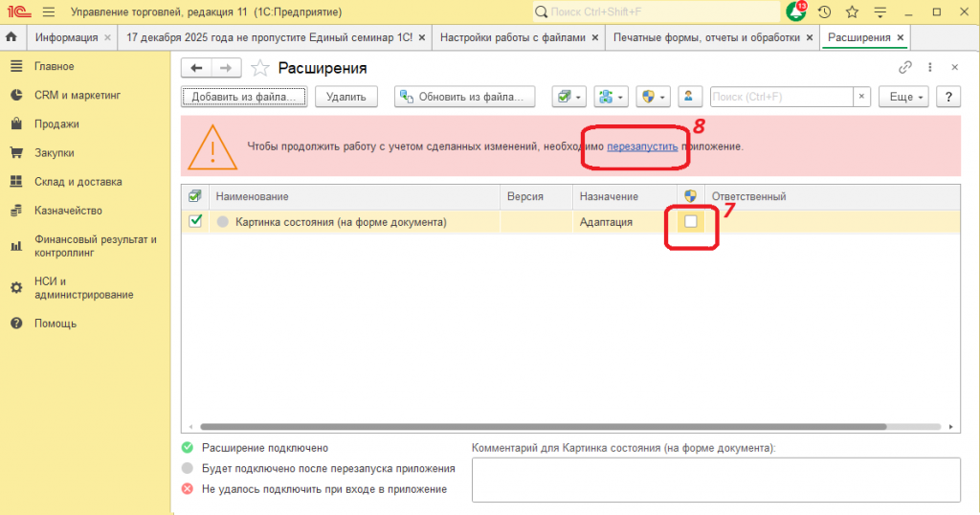Open service and settings menu icon

pyautogui.click(x=880, y=11)
